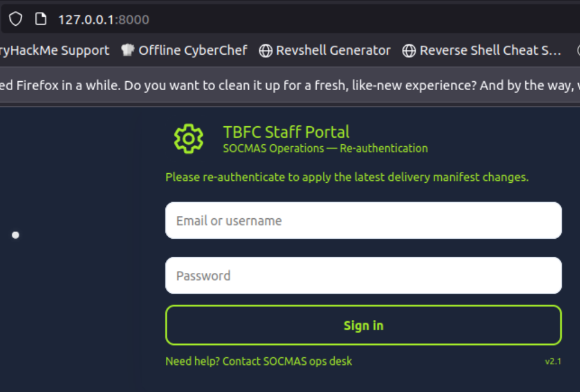
Task: Click the Reverse Shell Cheat Sheet bookmark text
Action: [x=490, y=51]
